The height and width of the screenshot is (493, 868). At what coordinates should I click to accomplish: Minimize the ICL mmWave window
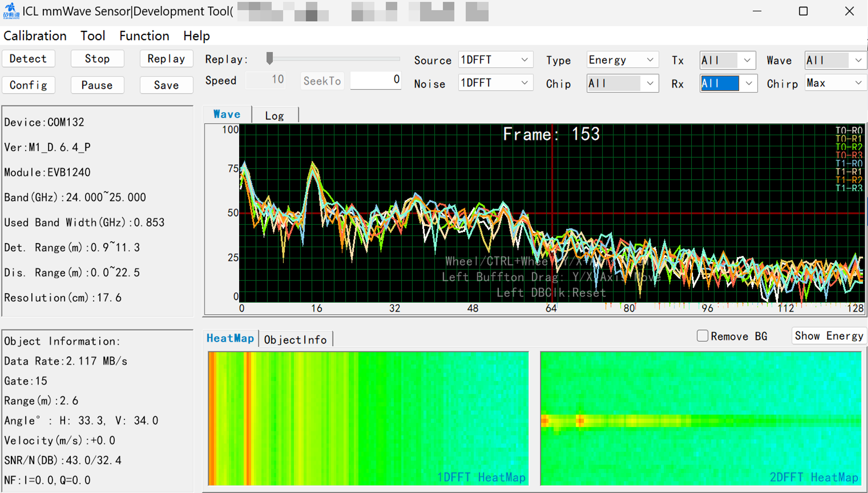pos(757,11)
